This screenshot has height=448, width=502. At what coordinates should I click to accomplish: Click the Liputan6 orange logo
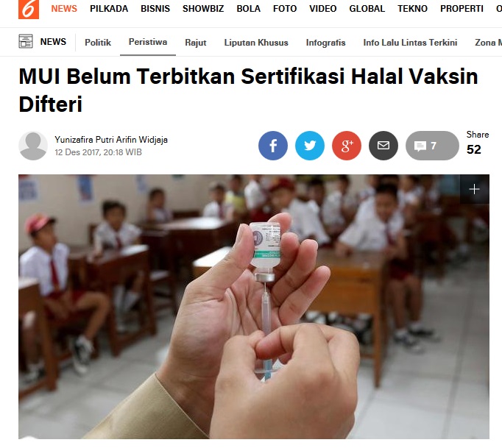(29, 10)
